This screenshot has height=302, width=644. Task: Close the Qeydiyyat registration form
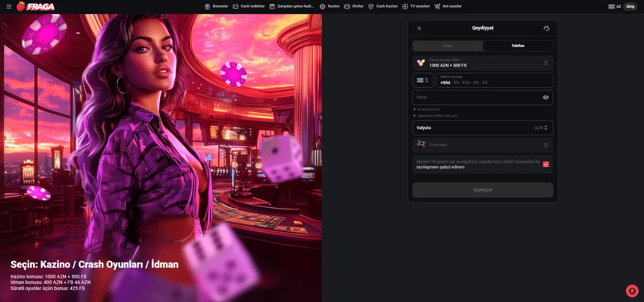click(x=419, y=28)
